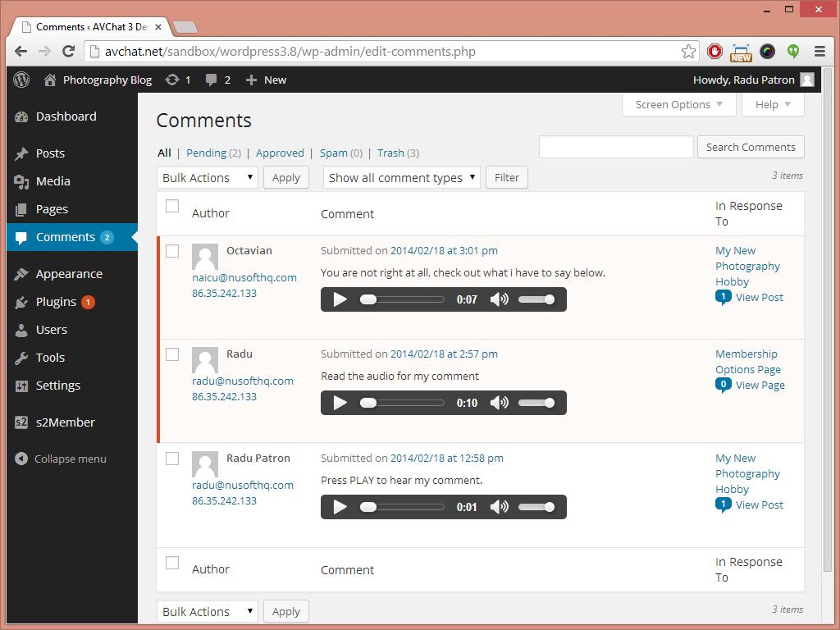Viewport: 840px width, 630px height.
Task: Mute Radu's audio comment speaker icon
Action: point(500,403)
